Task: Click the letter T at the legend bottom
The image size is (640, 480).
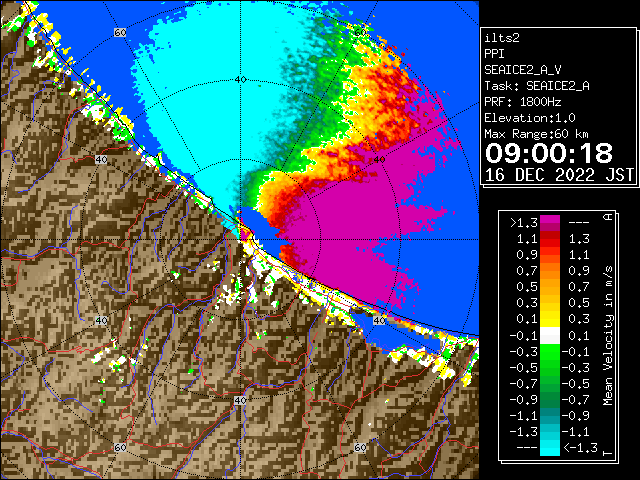Action: click(608, 453)
